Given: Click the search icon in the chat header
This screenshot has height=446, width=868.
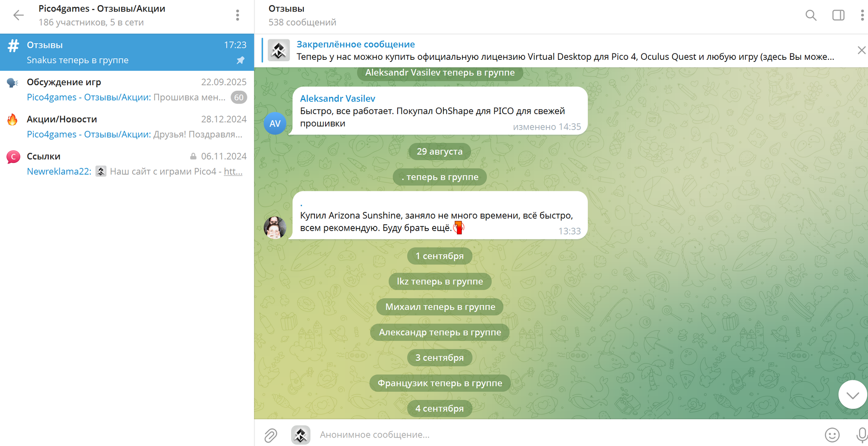Looking at the screenshot, I should (x=810, y=16).
